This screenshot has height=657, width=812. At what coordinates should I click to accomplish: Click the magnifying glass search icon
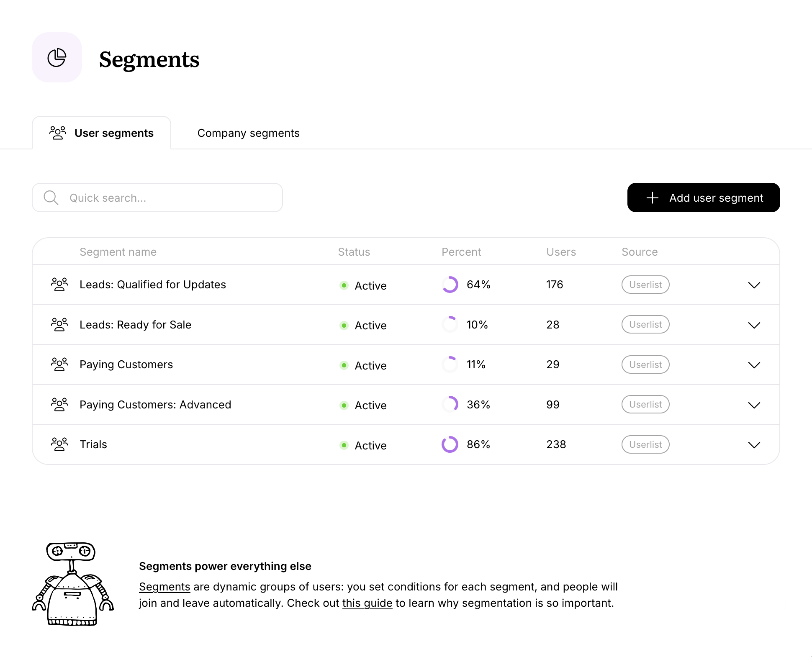click(x=51, y=197)
